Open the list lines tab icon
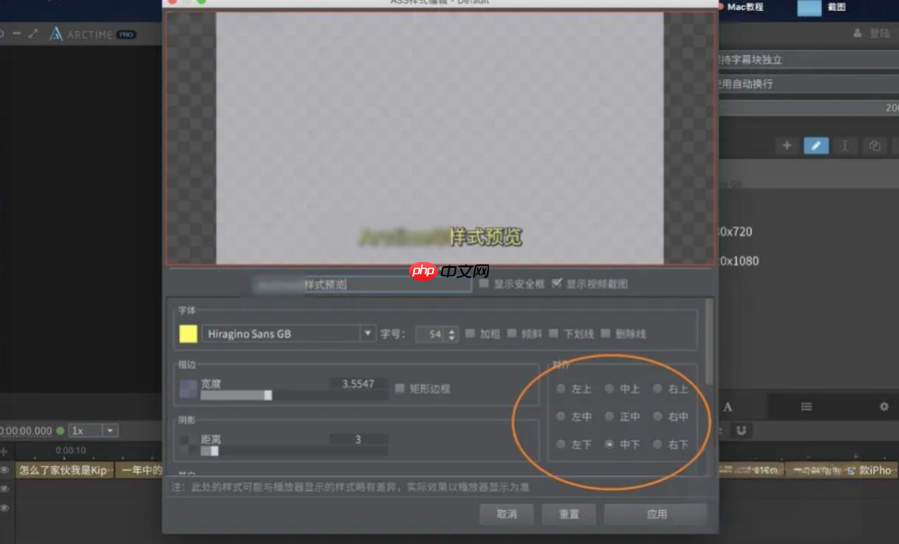The image size is (899, 544). [x=806, y=406]
